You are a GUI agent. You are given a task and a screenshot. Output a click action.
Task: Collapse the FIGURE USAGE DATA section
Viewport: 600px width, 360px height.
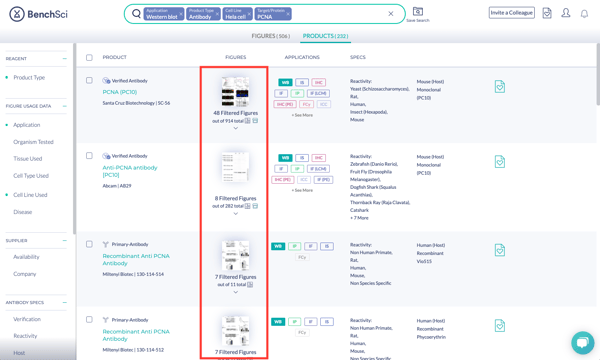tap(65, 106)
